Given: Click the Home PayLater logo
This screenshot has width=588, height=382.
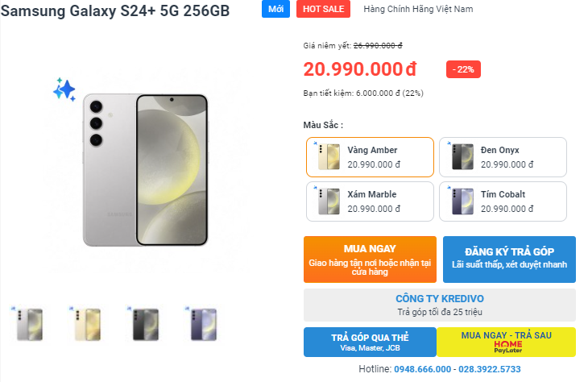Looking at the screenshot, I should (x=507, y=346).
